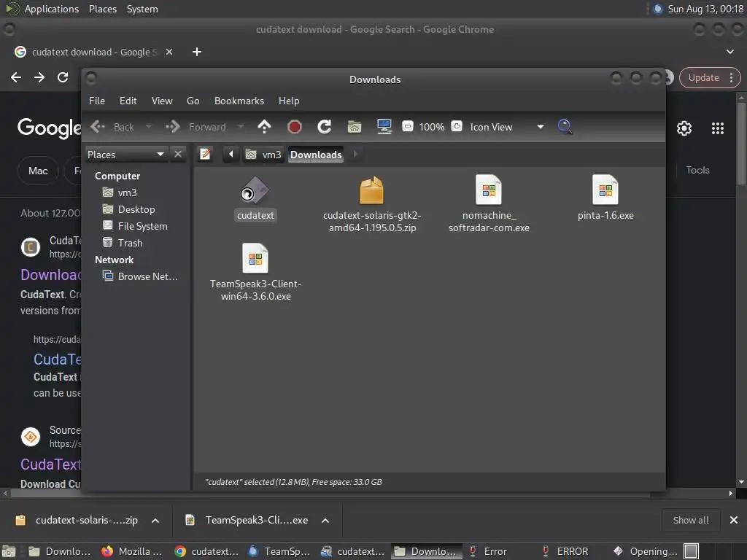Open new Chrome tab plus button
The height and width of the screenshot is (560, 747).
197,52
